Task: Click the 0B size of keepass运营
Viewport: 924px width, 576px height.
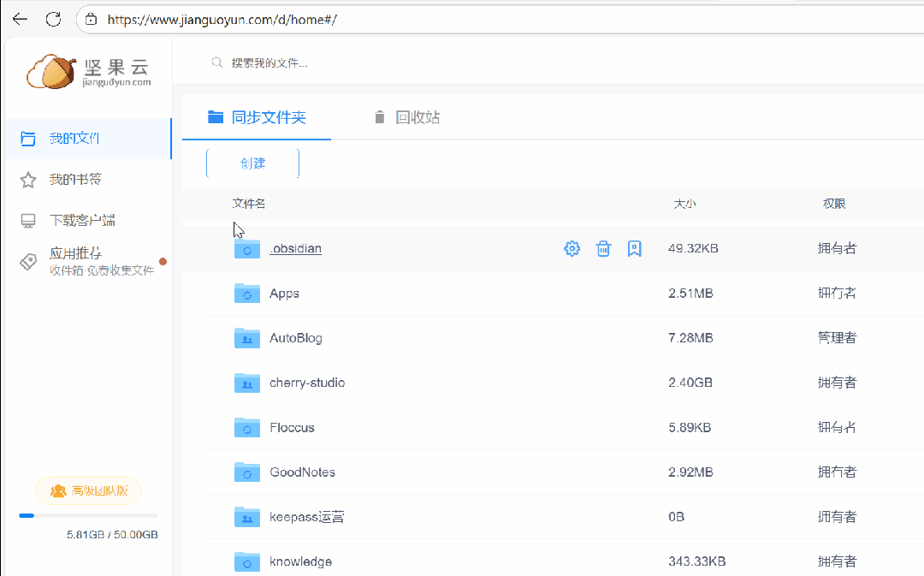Action: [677, 517]
